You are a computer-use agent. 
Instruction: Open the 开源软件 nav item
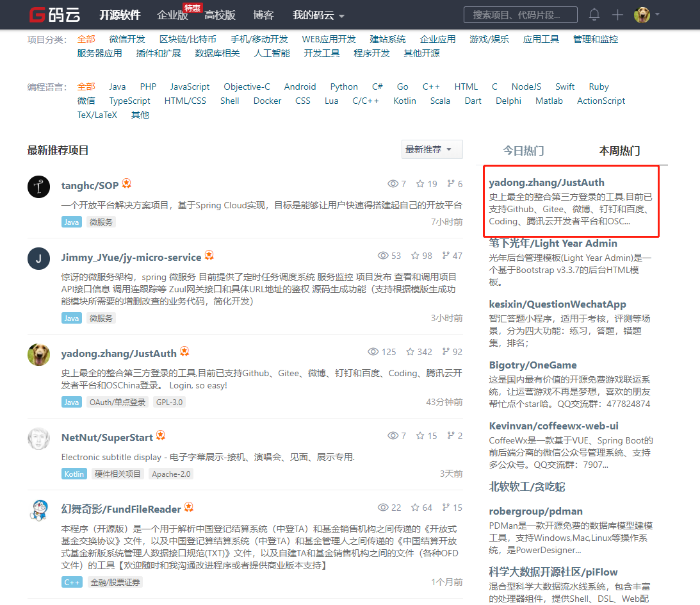point(120,15)
